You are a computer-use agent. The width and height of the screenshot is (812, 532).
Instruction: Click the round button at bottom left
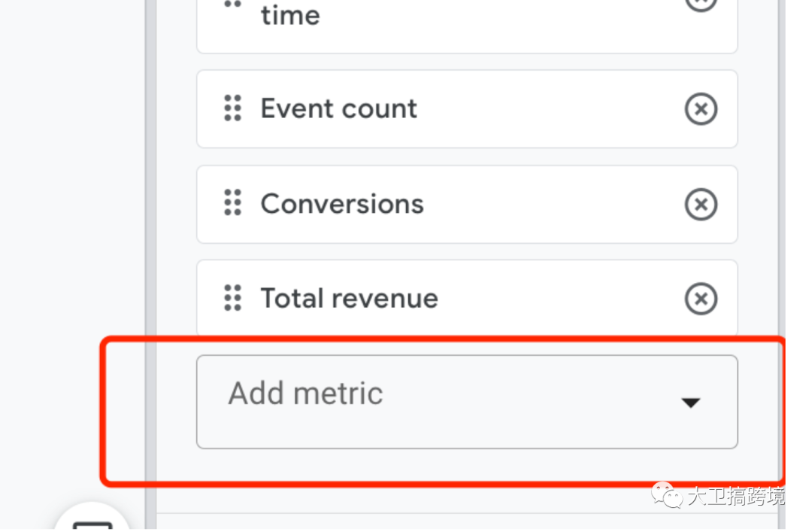[92, 521]
